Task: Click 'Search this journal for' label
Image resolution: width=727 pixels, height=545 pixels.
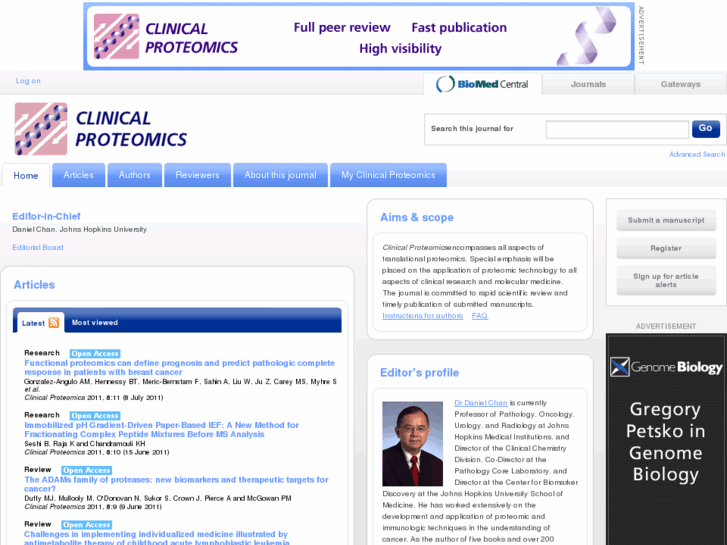Action: [x=472, y=128]
